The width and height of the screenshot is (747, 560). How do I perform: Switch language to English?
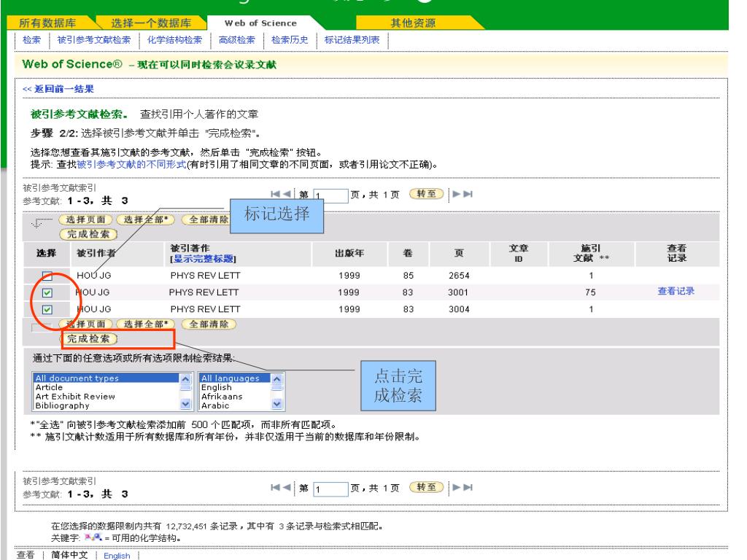pos(117,555)
